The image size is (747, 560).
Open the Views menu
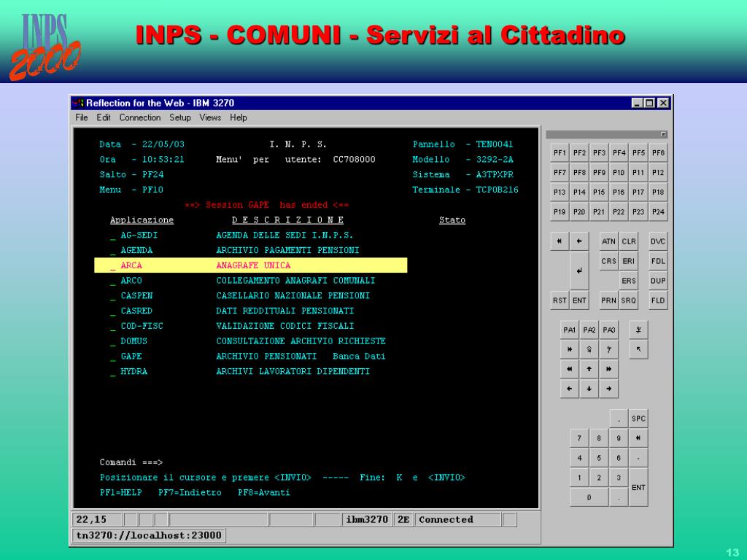tap(210, 117)
